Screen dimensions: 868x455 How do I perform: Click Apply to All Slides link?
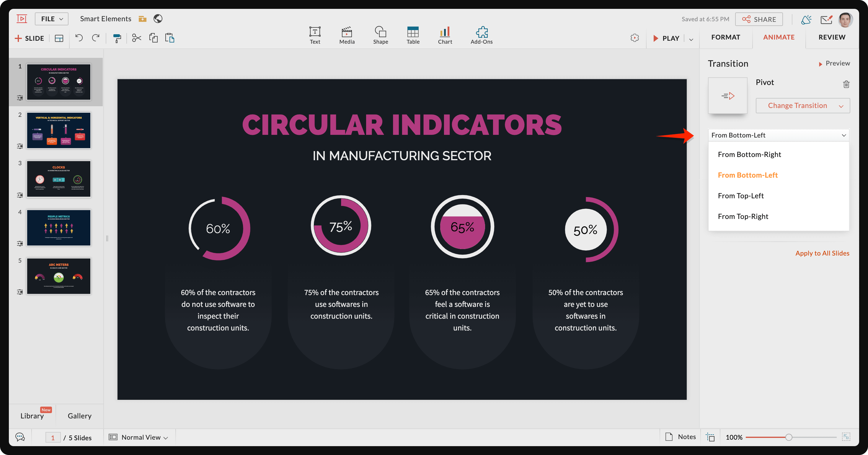click(x=822, y=253)
